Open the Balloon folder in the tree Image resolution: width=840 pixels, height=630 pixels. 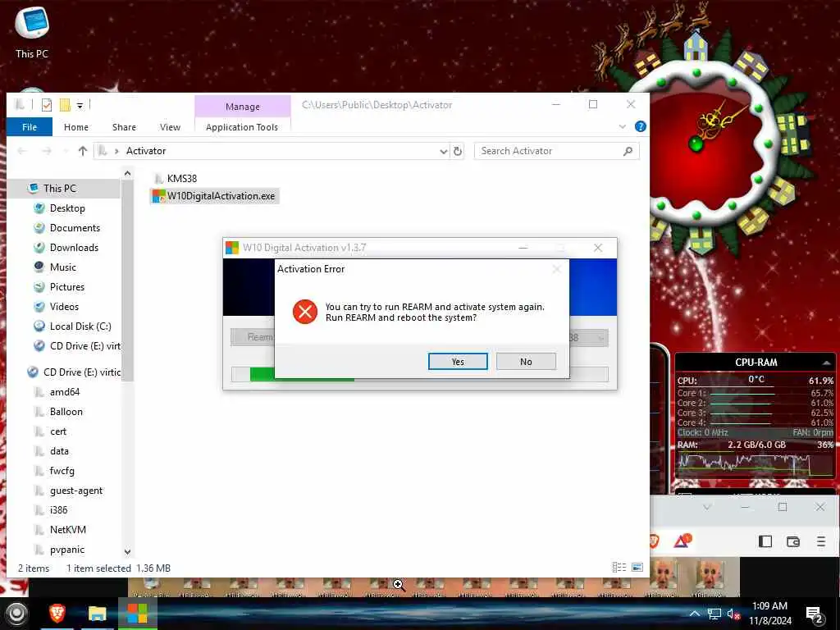click(x=66, y=412)
